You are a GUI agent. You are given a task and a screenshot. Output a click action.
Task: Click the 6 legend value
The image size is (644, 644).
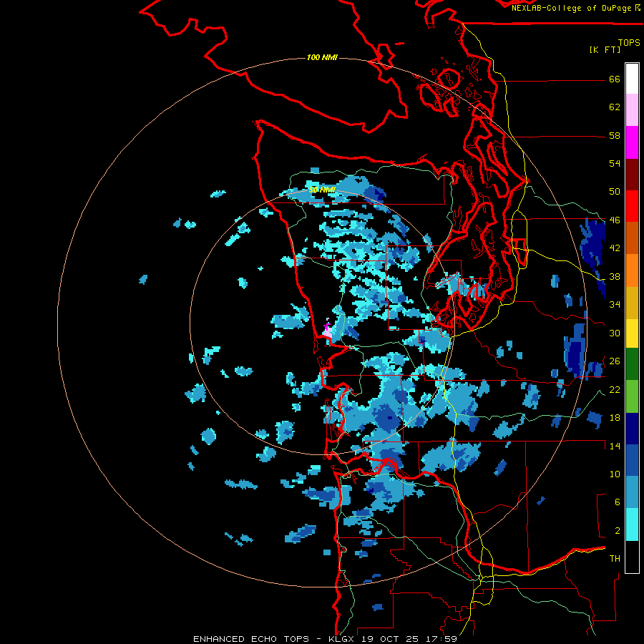click(618, 502)
